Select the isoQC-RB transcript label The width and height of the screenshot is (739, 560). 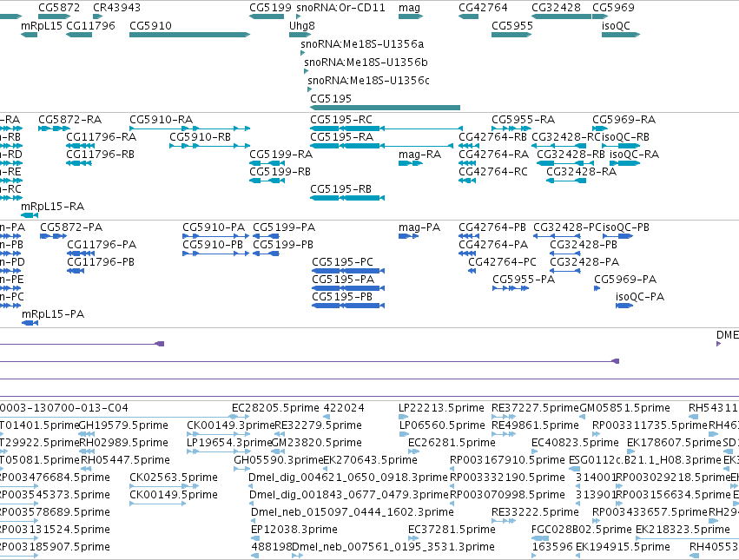[x=626, y=137]
